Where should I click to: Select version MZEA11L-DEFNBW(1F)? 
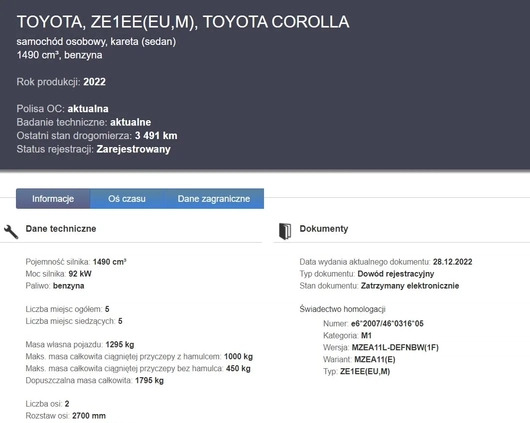coord(395,348)
